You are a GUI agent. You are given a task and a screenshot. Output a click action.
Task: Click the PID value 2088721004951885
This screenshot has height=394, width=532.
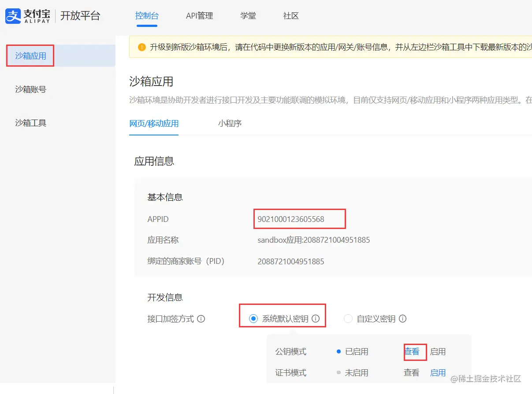coord(291,262)
